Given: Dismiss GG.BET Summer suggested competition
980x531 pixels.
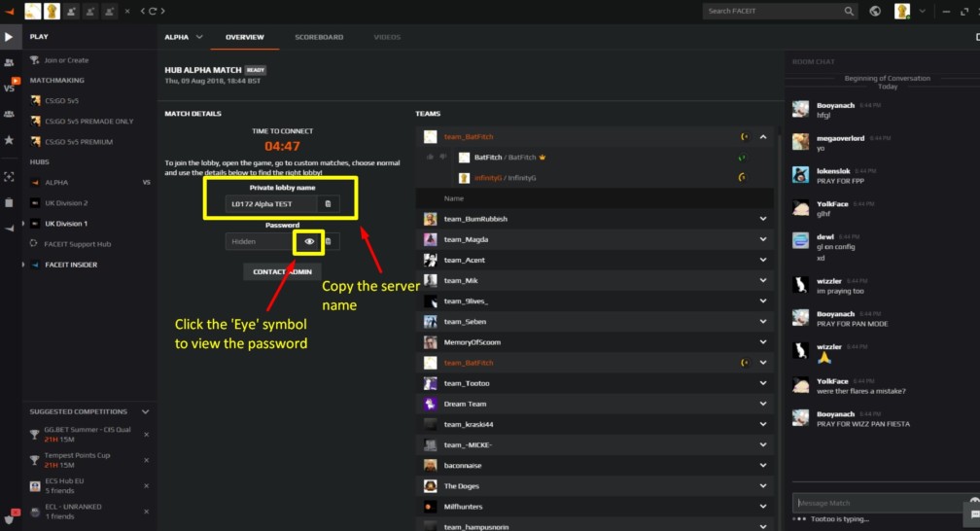Looking at the screenshot, I should pos(146,434).
